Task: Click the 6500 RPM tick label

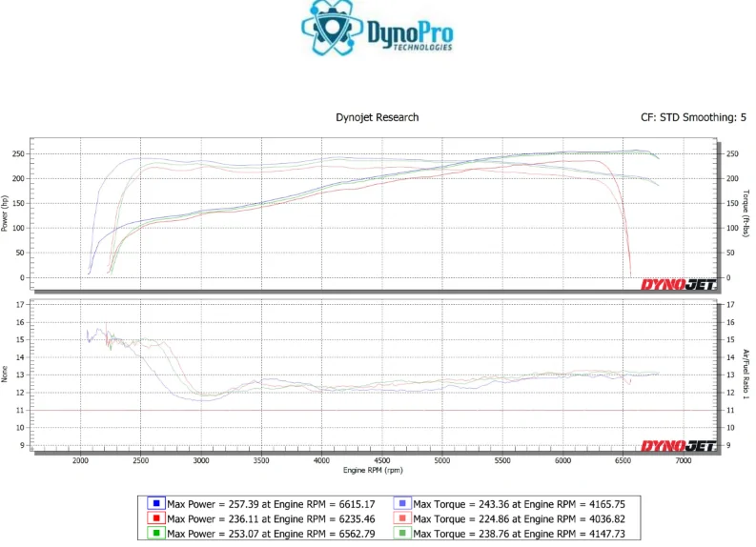Action: pos(623,460)
